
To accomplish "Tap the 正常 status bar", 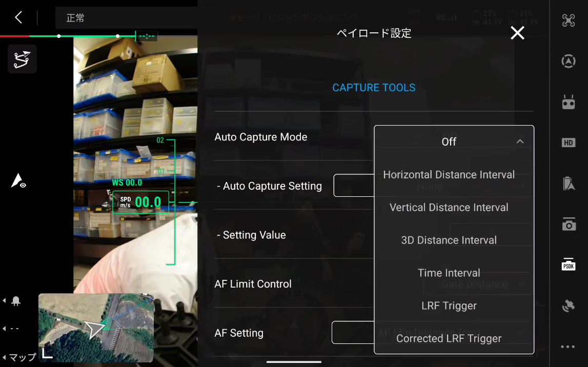I will 126,17.
